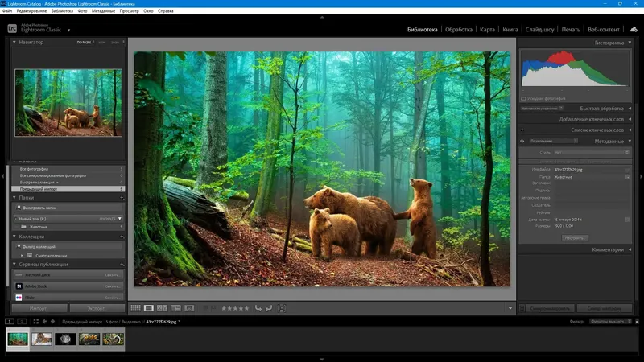Click the Смарт-коллекции set icon

click(x=30, y=255)
